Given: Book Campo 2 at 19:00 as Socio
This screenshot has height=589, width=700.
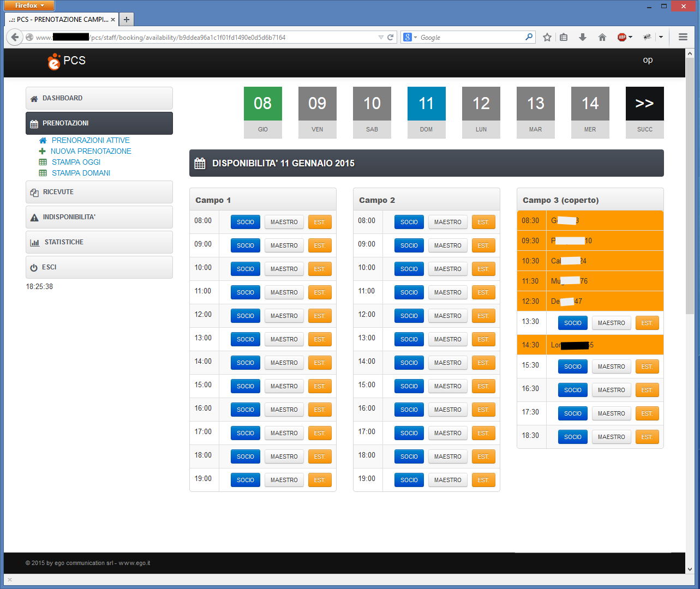Looking at the screenshot, I should coord(409,480).
